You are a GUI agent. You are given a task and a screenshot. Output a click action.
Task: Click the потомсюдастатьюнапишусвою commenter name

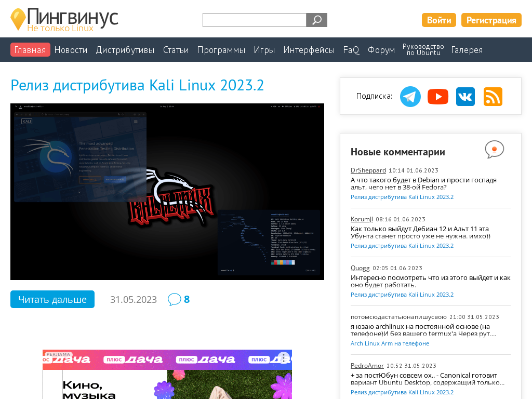click(x=398, y=317)
